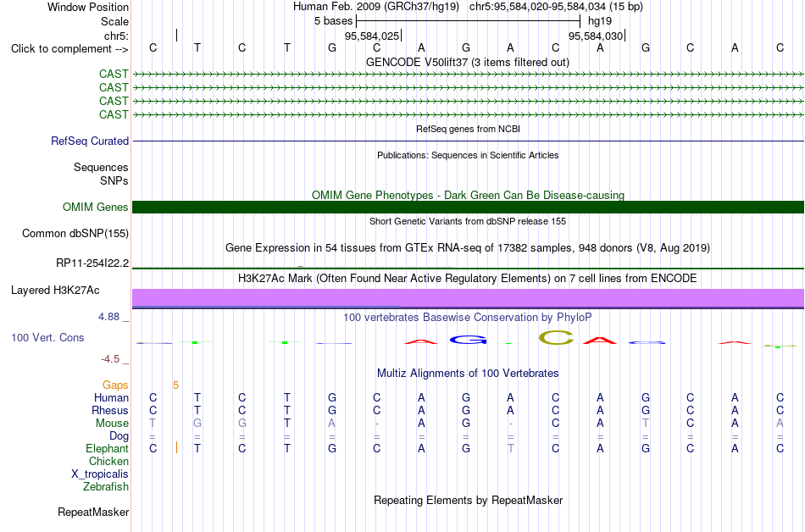Click the orange Gaps label
Viewport: 805px width, 532px height.
pyautogui.click(x=115, y=385)
